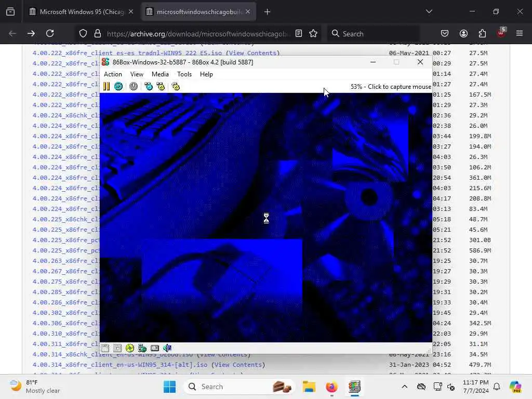Send Ctrl+Alt+Esc via 86Box toolbar
The width and height of the screenshot is (532, 399).
161,87
